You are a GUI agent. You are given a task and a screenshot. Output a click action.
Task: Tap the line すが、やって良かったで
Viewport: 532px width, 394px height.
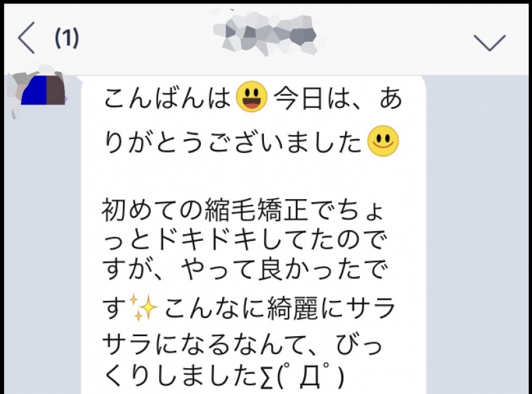245,269
